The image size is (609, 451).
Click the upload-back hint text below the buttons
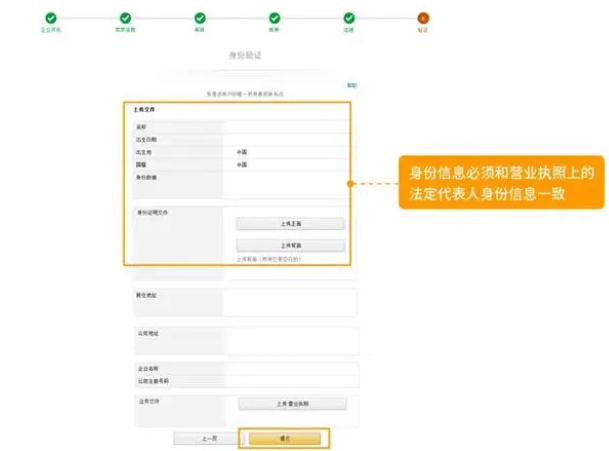click(269, 259)
